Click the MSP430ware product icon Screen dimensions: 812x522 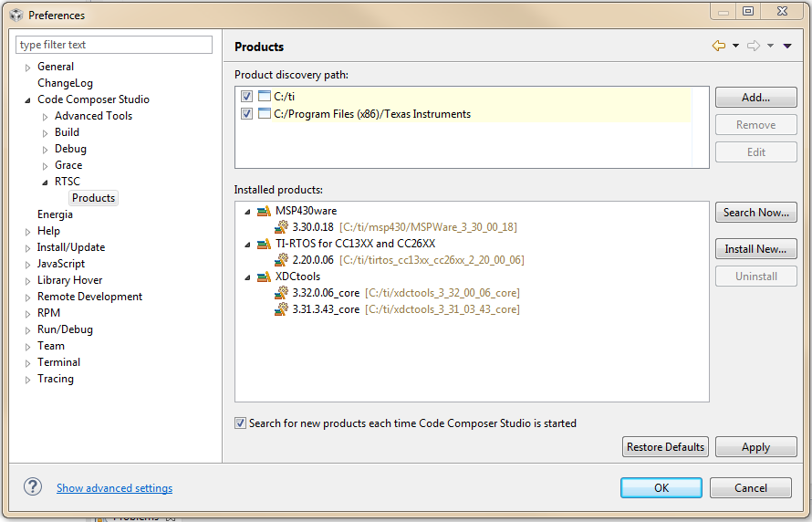pos(264,211)
